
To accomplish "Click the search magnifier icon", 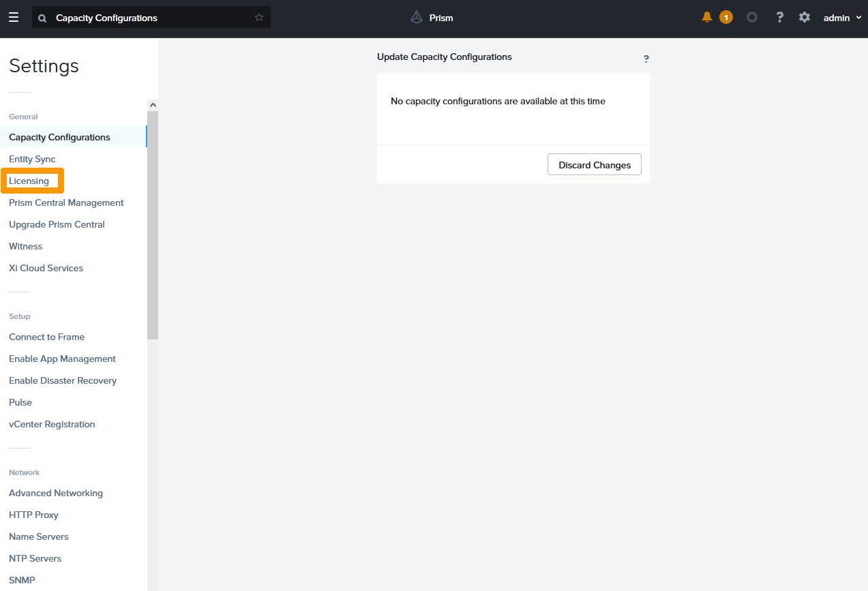I will pyautogui.click(x=42, y=18).
